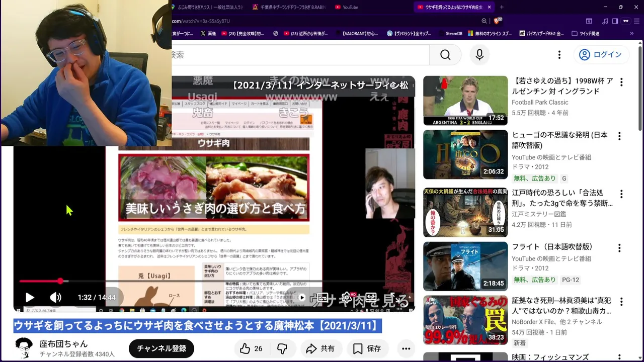This screenshot has width=644, height=362.
Task: Like the video with thumbs-up
Action: tap(251, 348)
